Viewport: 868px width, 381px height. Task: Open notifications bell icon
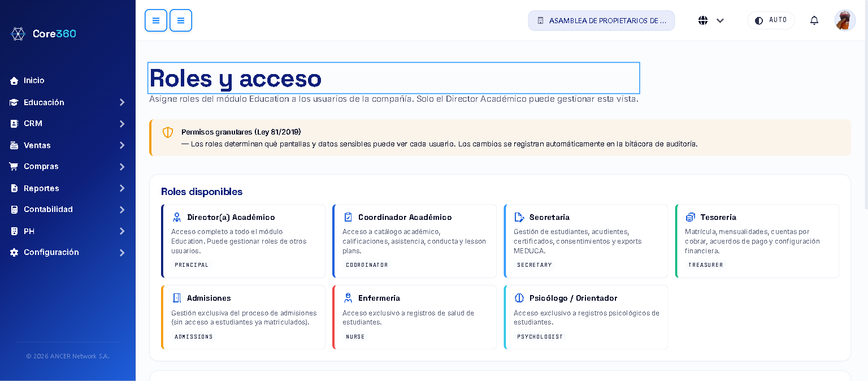point(814,20)
